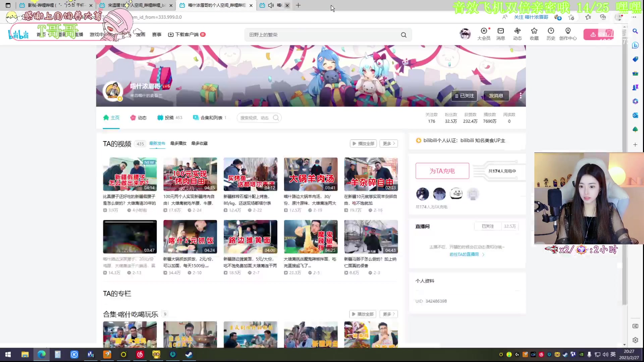Expand 更多 next to TA的视频
The height and width of the screenshot is (362, 644).
click(x=388, y=143)
